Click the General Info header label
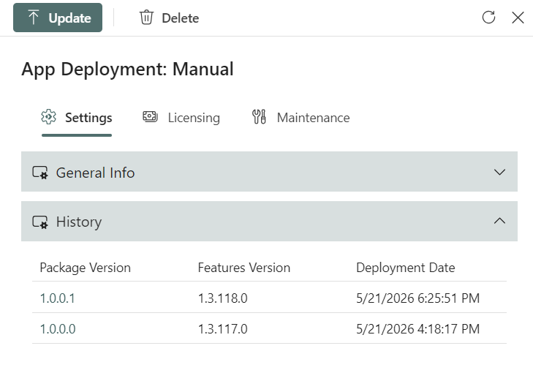The image size is (533, 392). click(x=96, y=173)
